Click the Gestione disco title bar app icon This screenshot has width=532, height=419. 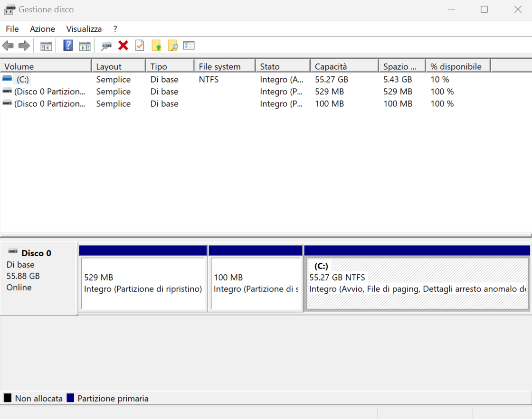[9, 9]
